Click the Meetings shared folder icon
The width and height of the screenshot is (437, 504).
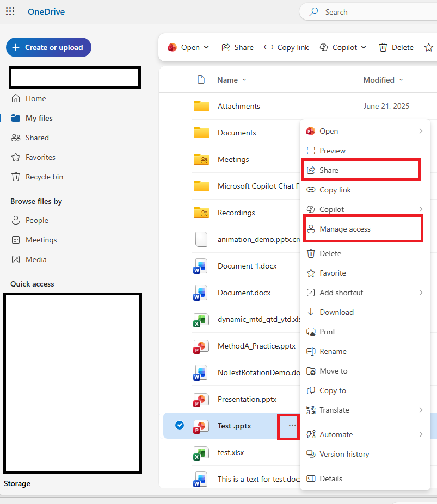click(201, 159)
